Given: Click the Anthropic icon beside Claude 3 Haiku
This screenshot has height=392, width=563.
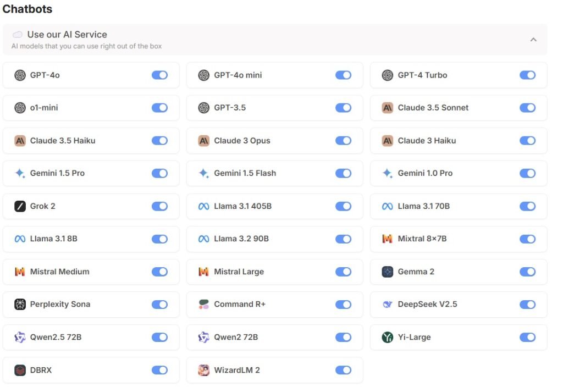Looking at the screenshot, I should pos(388,141).
